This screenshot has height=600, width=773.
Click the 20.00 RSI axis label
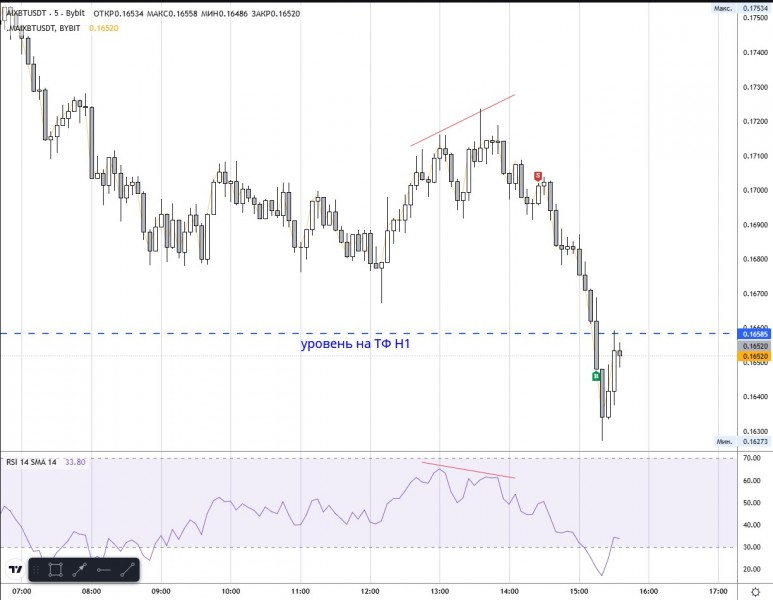[752, 569]
